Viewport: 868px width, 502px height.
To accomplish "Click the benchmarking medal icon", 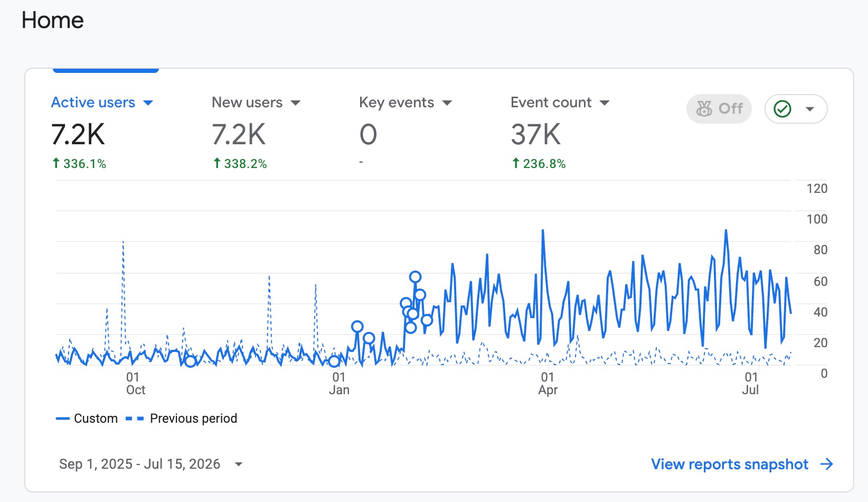I will (704, 109).
